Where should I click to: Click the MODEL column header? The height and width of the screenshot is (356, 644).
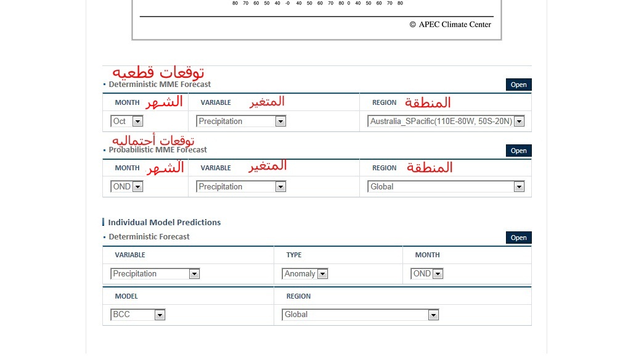tap(126, 296)
